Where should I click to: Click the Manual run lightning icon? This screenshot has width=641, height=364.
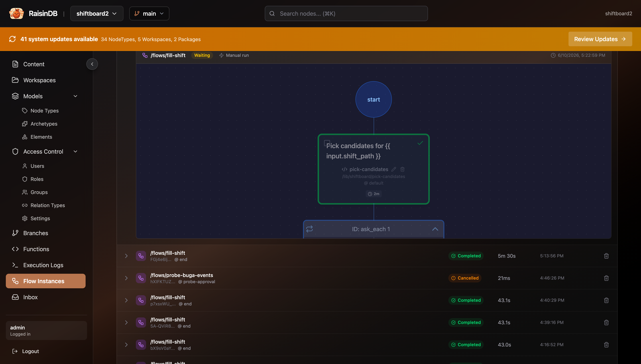pos(221,55)
